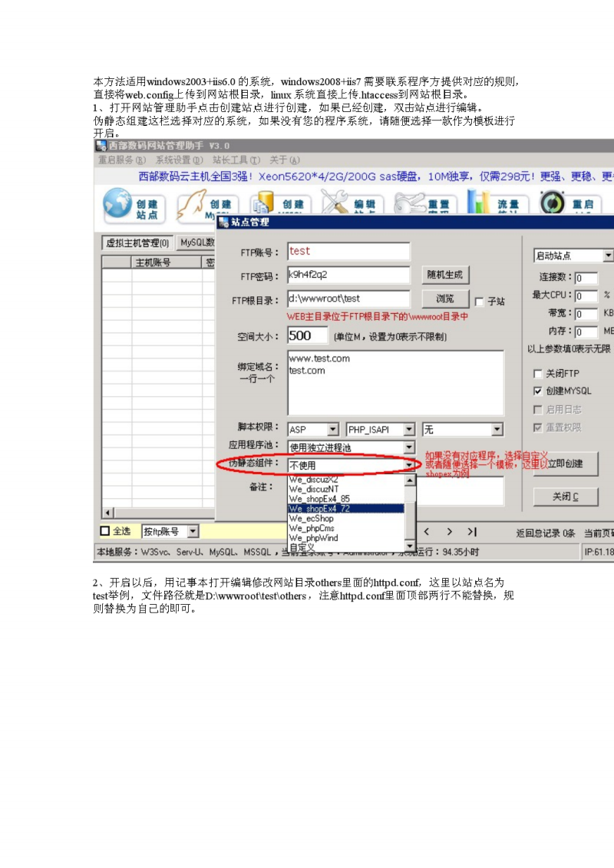
Task: Select We_discuzX2 in the list
Action: [x=347, y=480]
